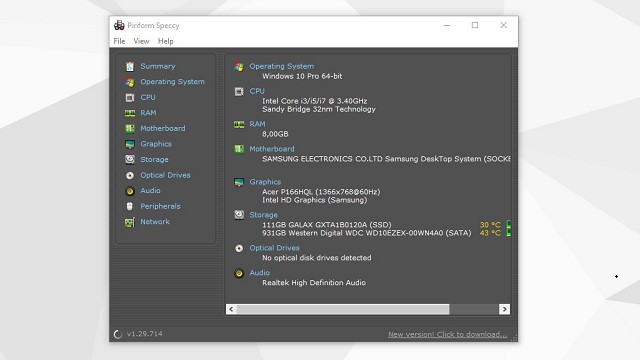This screenshot has height=360, width=640.
Task: Click the CPU chip icon in sidebar
Action: pos(130,97)
